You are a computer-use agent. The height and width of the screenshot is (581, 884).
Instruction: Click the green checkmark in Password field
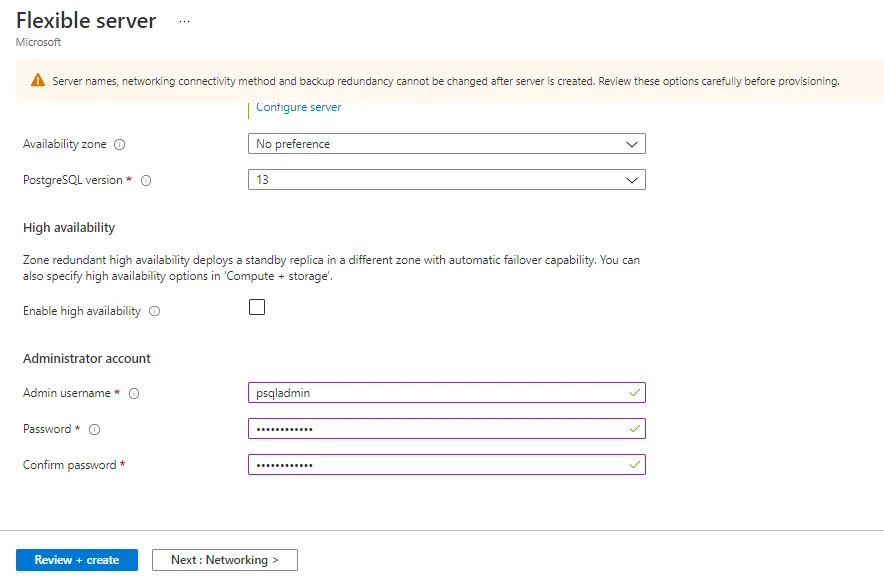click(633, 428)
